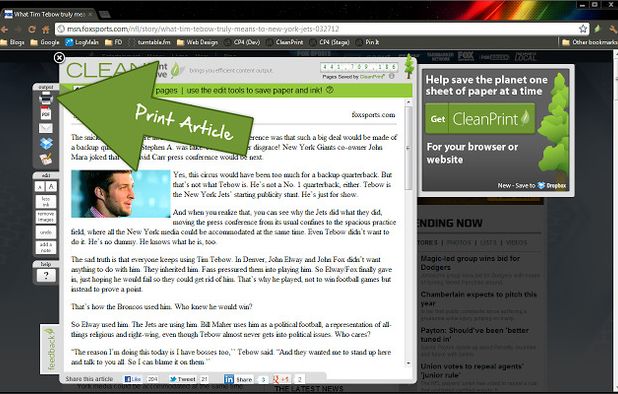Decrease text size with small A
The height and width of the screenshot is (394, 618).
pyautogui.click(x=39, y=187)
